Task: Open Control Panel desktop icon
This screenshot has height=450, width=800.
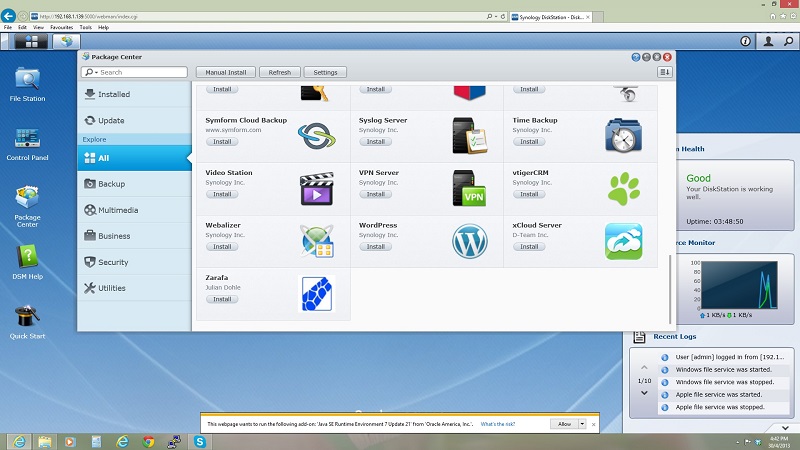Action: click(28, 144)
